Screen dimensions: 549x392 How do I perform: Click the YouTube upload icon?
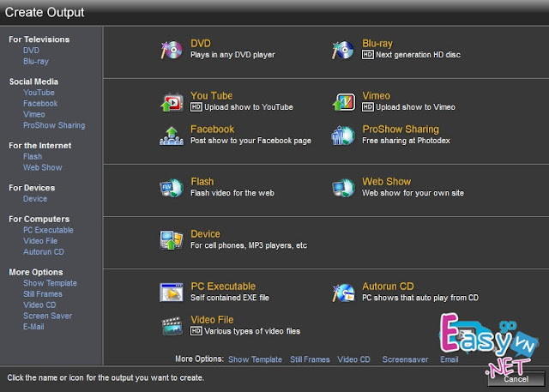(172, 102)
